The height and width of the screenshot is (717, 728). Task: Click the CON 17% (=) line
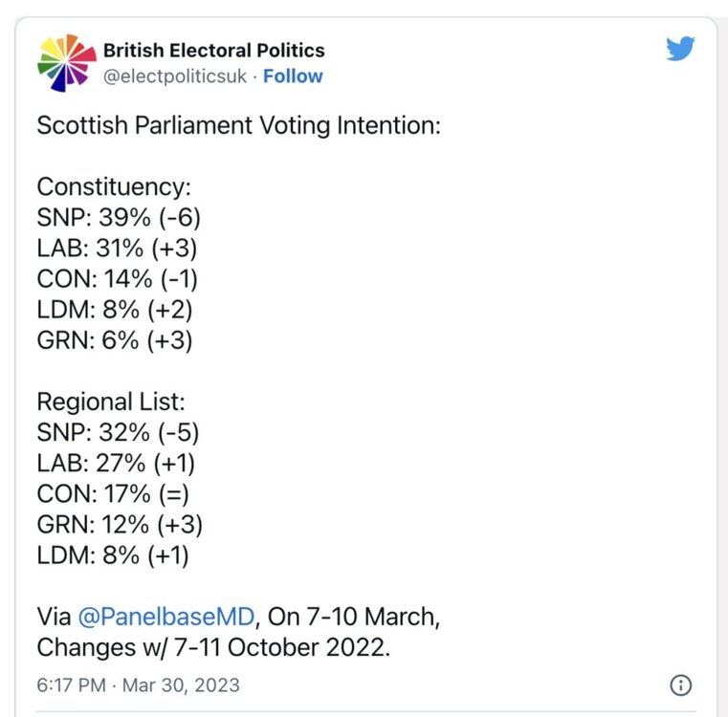(x=113, y=494)
